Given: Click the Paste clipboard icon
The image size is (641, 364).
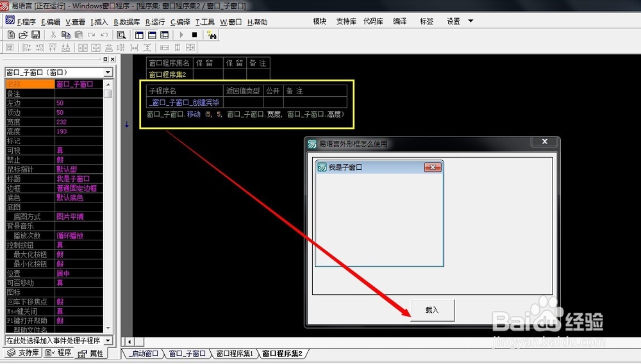Looking at the screenshot, I should 78,35.
